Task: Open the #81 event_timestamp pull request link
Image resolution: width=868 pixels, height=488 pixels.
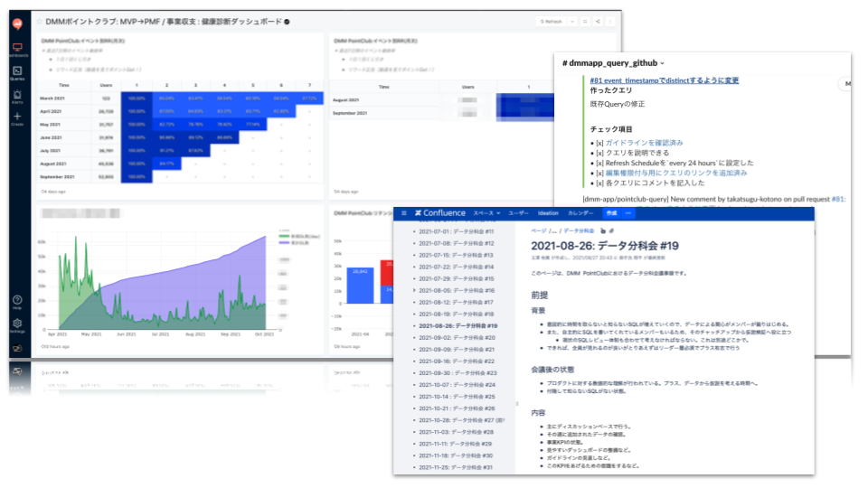Action: (x=665, y=80)
